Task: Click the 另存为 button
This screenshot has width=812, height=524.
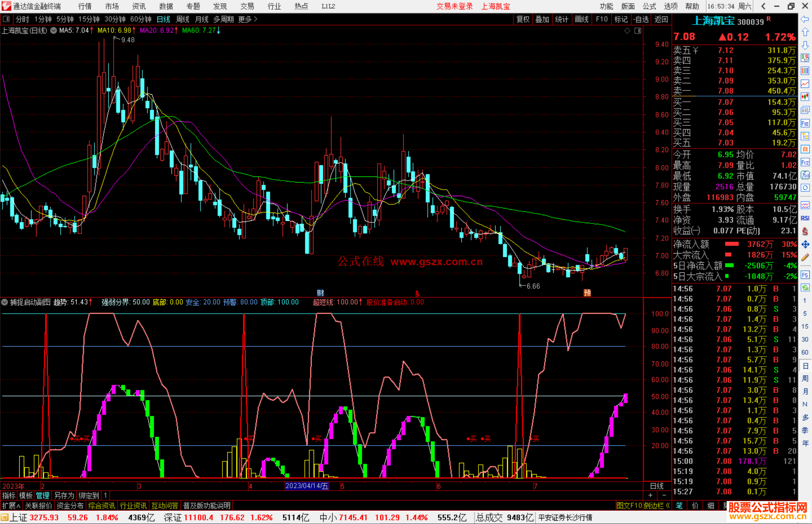Action: [x=64, y=495]
